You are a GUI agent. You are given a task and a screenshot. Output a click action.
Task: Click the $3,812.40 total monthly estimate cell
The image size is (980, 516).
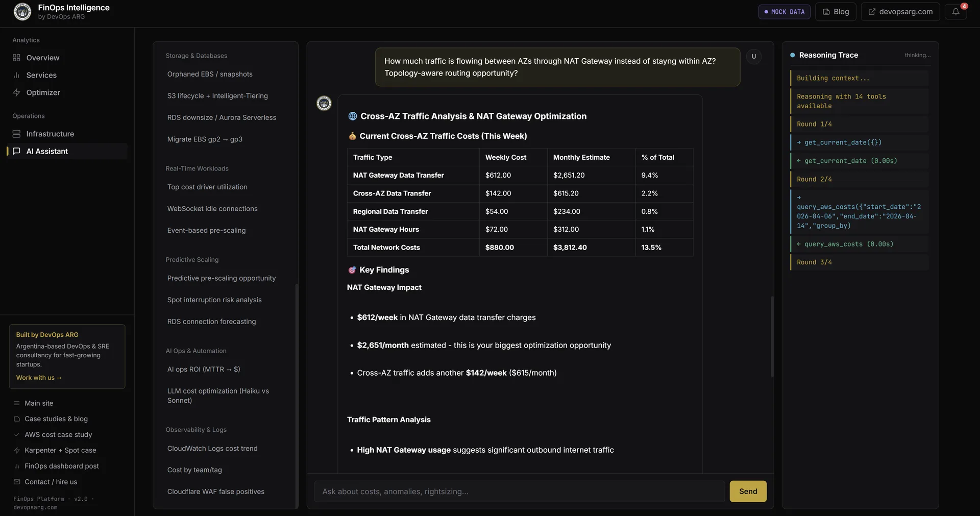pyautogui.click(x=591, y=248)
